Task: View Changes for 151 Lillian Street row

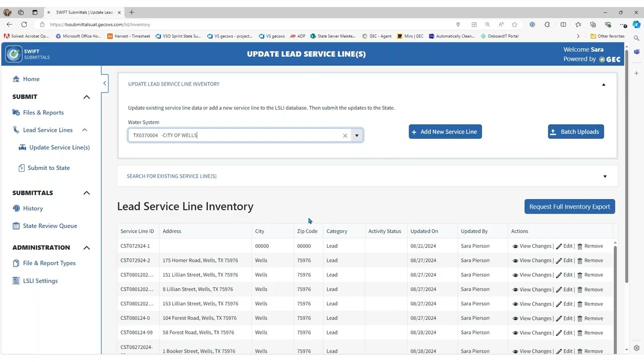Action: pos(532,275)
